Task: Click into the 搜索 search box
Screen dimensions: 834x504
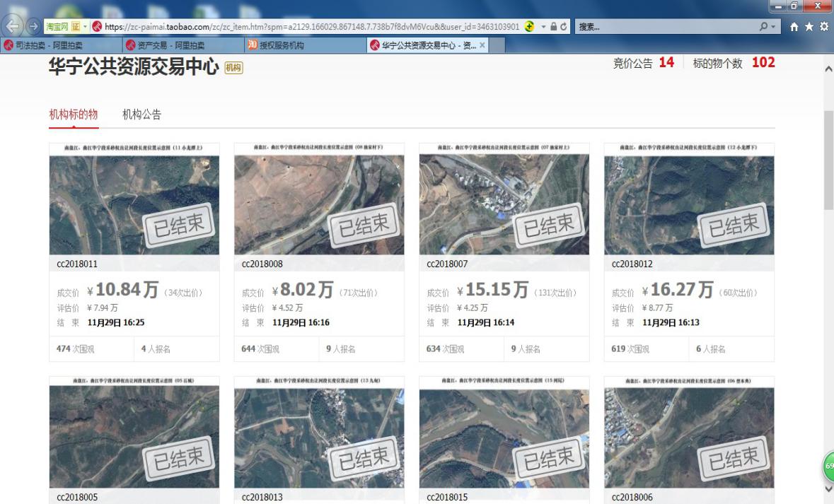Action: click(666, 27)
